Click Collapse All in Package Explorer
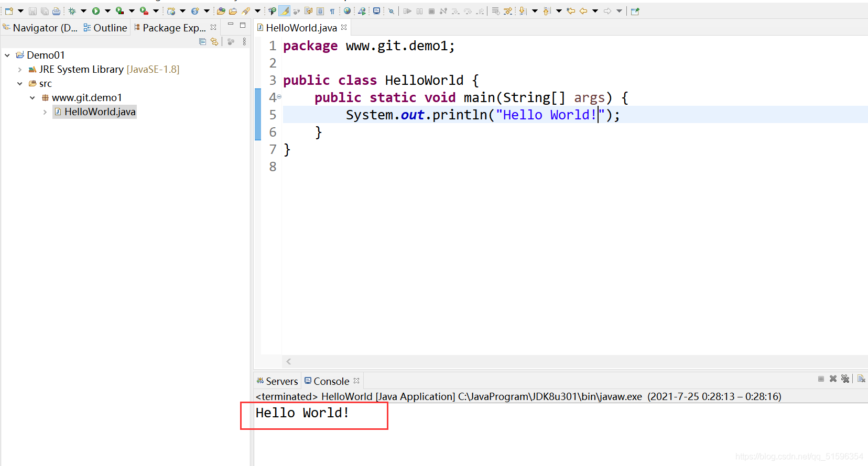Screen dimensions: 868x466 pyautogui.click(x=203, y=41)
